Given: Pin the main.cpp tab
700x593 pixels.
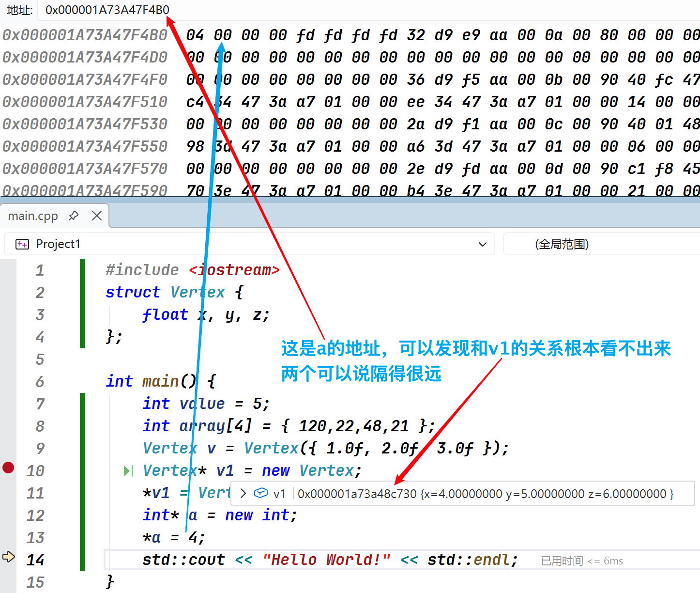Looking at the screenshot, I should 74,216.
